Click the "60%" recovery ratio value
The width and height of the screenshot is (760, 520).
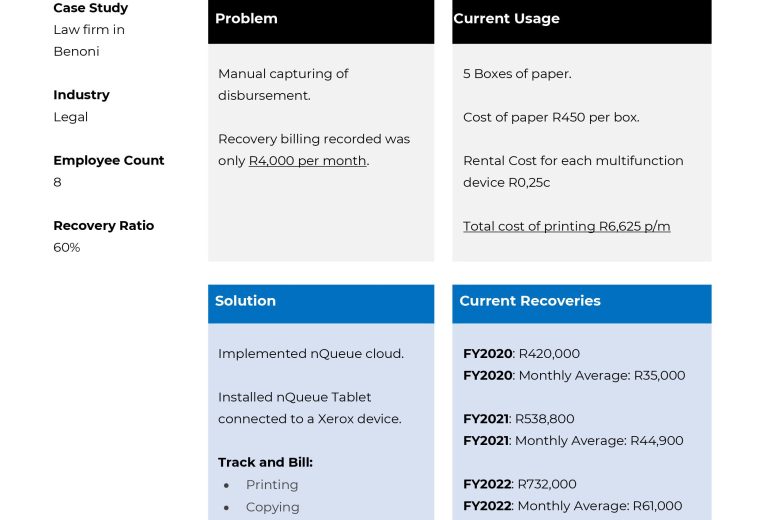click(66, 247)
